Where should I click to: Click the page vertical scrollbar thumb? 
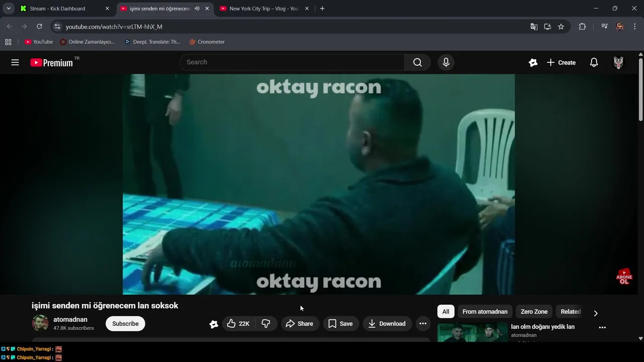[x=640, y=89]
